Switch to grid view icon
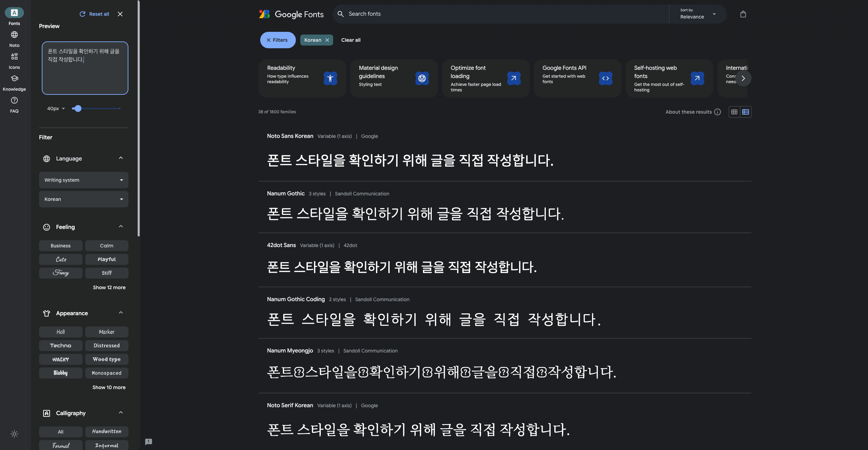Image resolution: width=868 pixels, height=450 pixels. tap(734, 112)
